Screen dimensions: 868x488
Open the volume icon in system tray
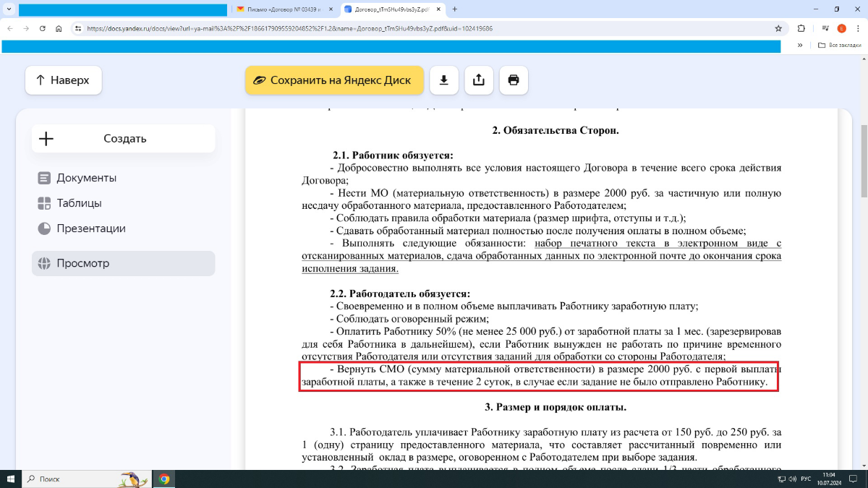point(792,479)
